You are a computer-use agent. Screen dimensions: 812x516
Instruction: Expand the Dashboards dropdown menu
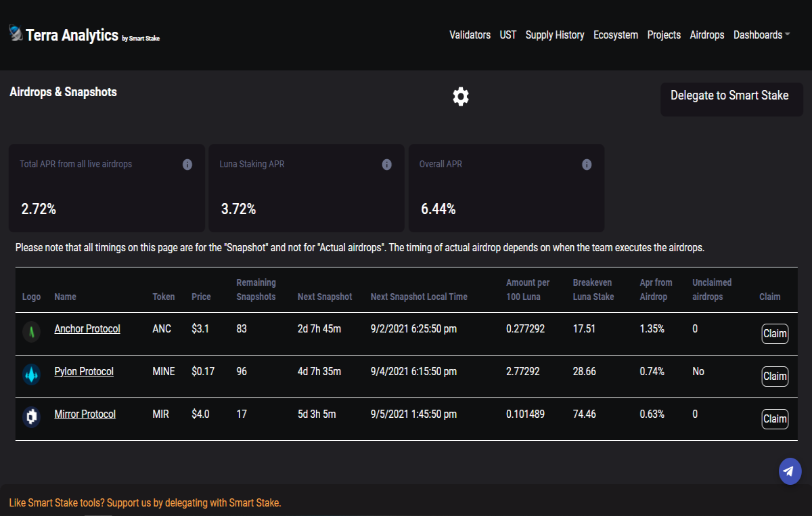[762, 35]
